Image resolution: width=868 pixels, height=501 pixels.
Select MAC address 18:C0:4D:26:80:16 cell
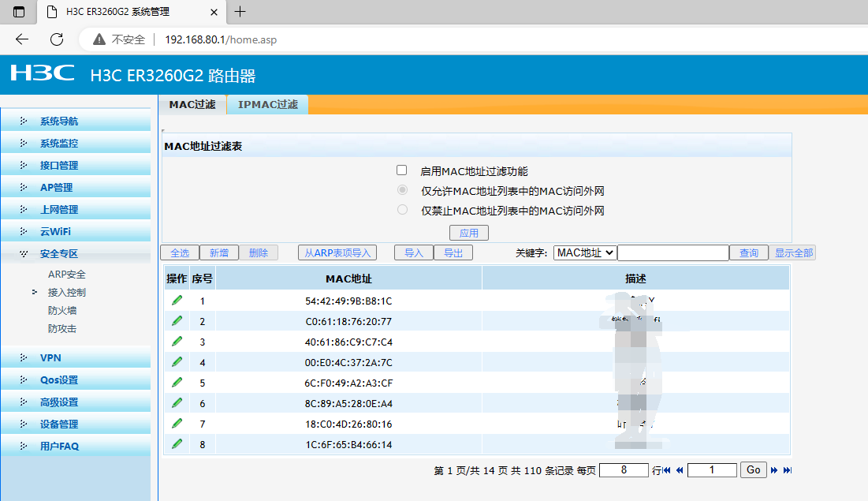click(348, 424)
